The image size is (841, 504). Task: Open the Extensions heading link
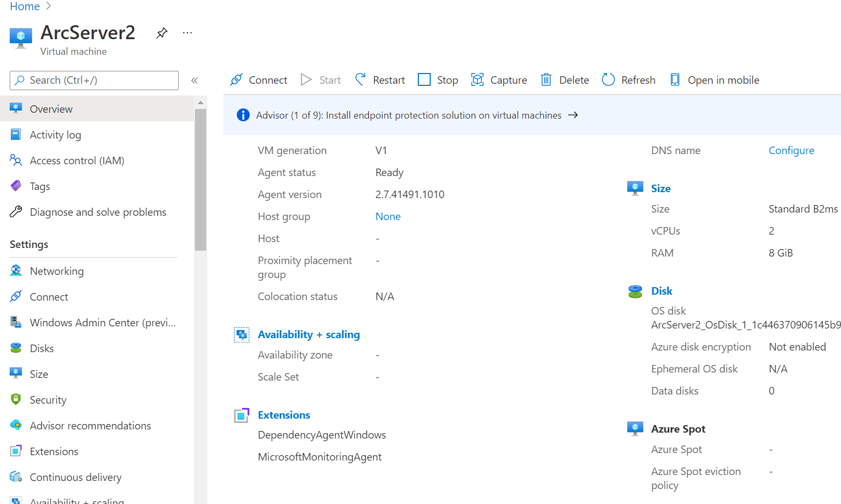tap(284, 415)
